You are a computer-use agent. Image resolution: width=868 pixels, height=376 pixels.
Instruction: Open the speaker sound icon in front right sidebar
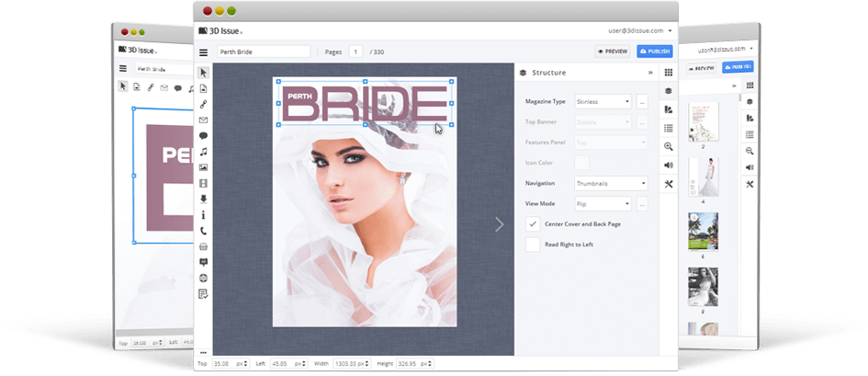point(668,165)
